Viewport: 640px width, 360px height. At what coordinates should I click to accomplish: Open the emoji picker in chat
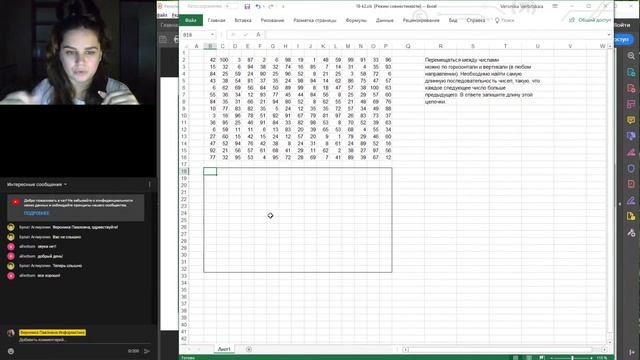pos(11,351)
